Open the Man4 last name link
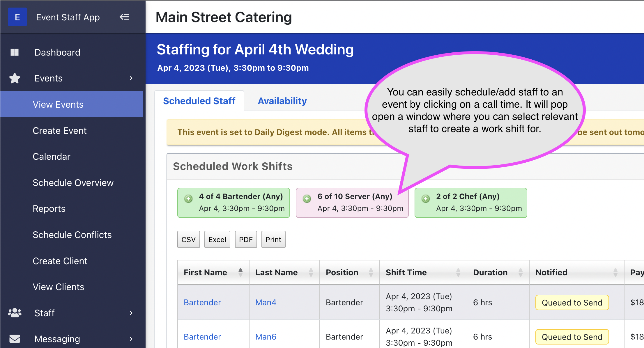Screen dimensions: 644x348 click(x=266, y=302)
